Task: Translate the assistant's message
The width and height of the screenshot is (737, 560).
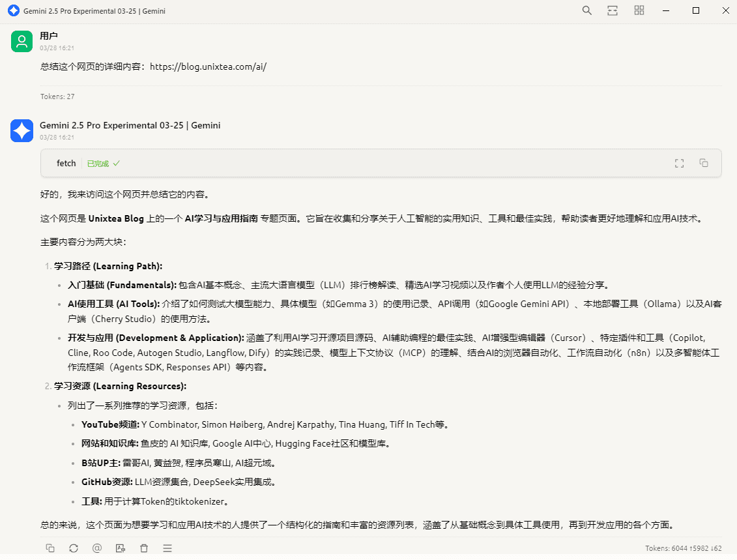Action: coord(121,548)
